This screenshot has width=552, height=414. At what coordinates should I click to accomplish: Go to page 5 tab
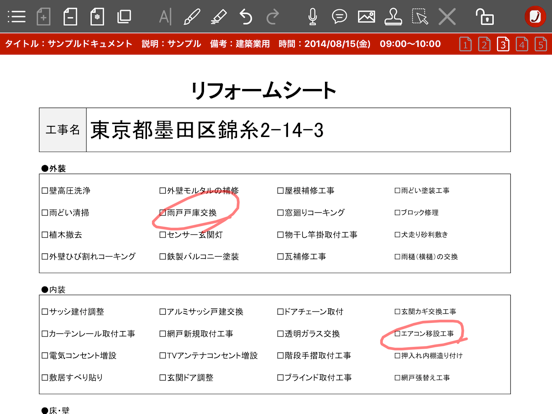(x=541, y=44)
